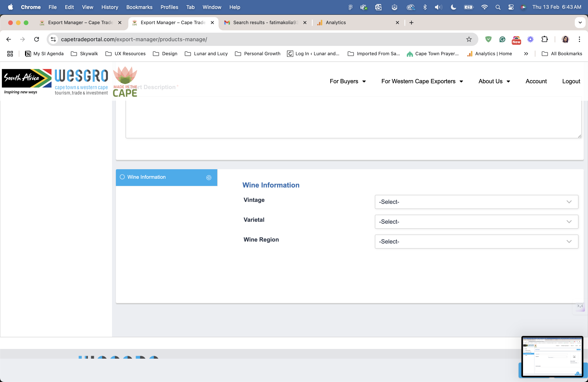Expand the For Buyers menu
This screenshot has height=382, width=588.
(x=348, y=81)
